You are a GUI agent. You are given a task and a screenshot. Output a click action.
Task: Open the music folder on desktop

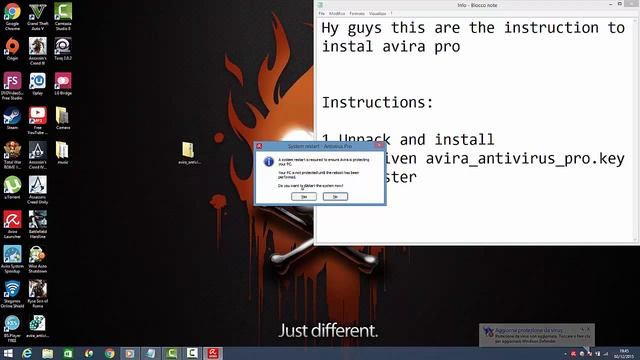(x=63, y=153)
